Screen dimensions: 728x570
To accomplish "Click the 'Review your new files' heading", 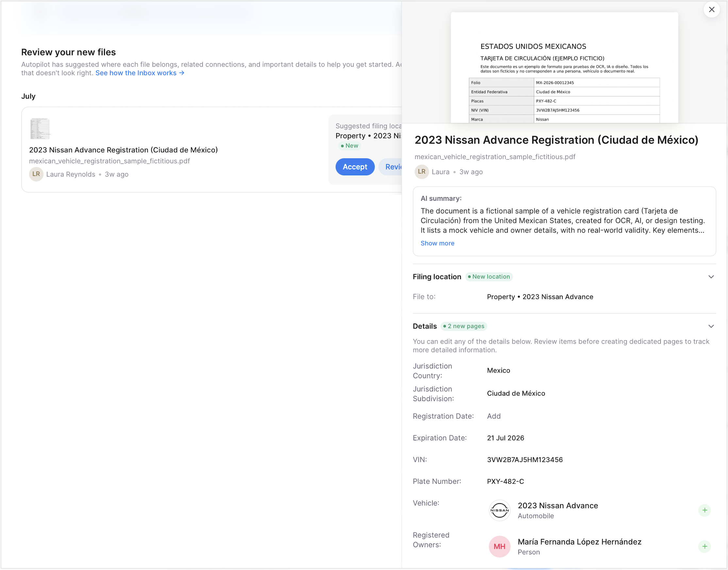I will [x=68, y=52].
